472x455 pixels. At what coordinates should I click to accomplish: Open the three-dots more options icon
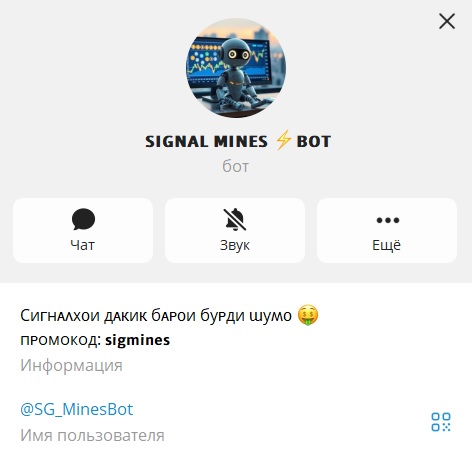pos(387,220)
